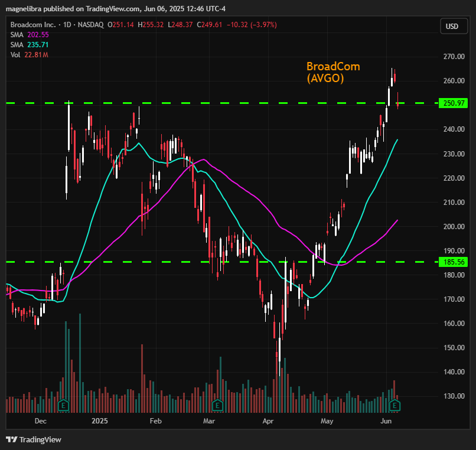Click the 270.00 price axis label
Viewport: 476px width, 450px height.
(x=454, y=57)
